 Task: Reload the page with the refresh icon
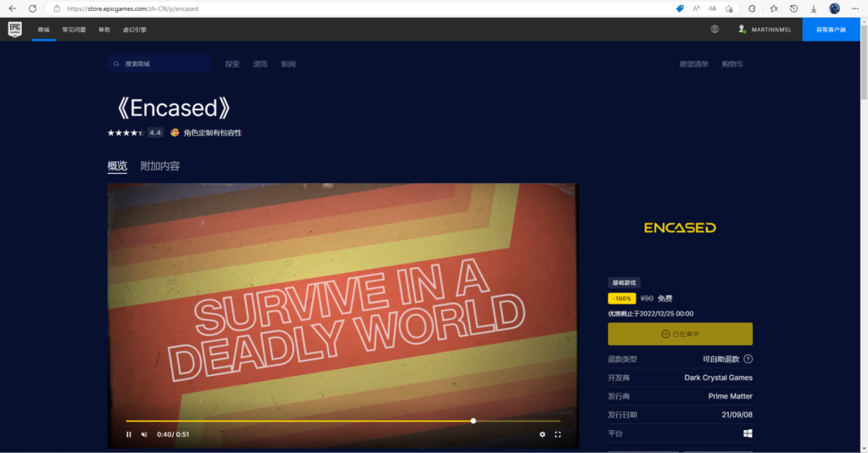point(32,8)
